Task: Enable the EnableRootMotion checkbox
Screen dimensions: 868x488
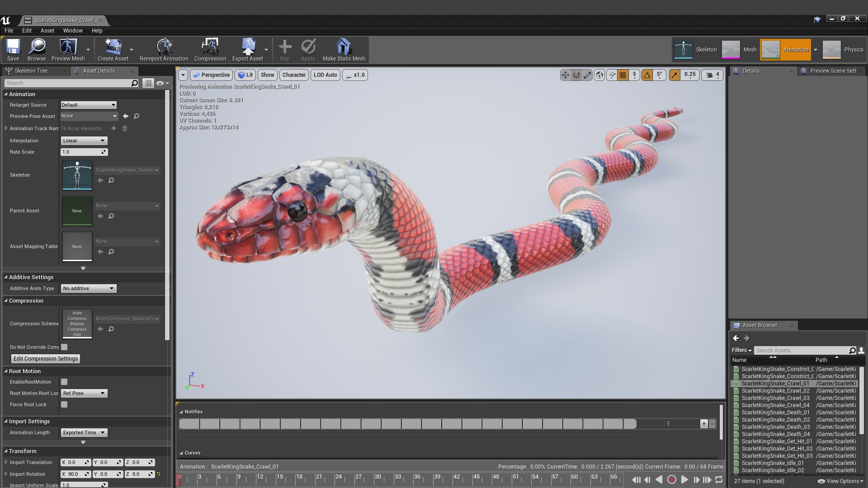Action: tap(64, 382)
